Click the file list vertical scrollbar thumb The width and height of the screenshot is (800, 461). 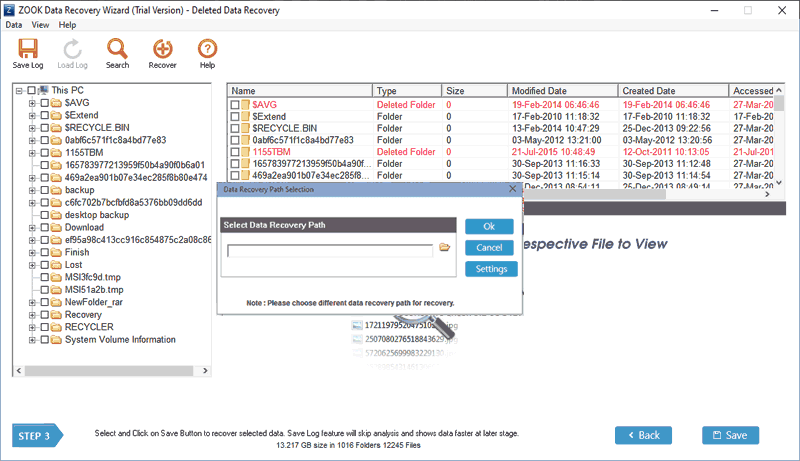[x=779, y=104]
